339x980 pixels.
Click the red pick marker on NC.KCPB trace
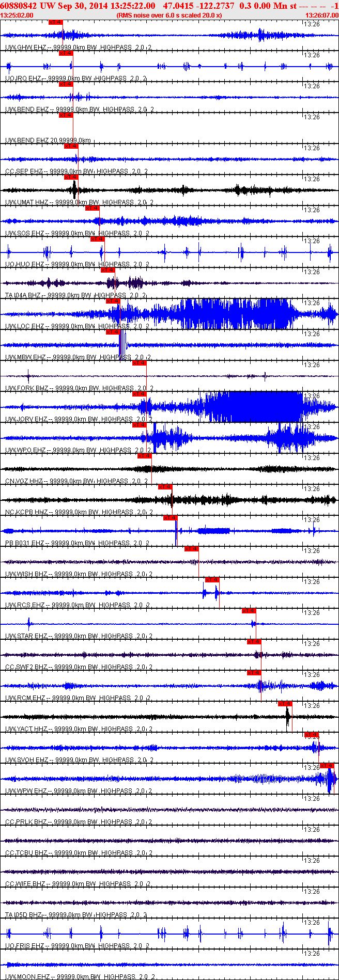pyautogui.click(x=165, y=487)
